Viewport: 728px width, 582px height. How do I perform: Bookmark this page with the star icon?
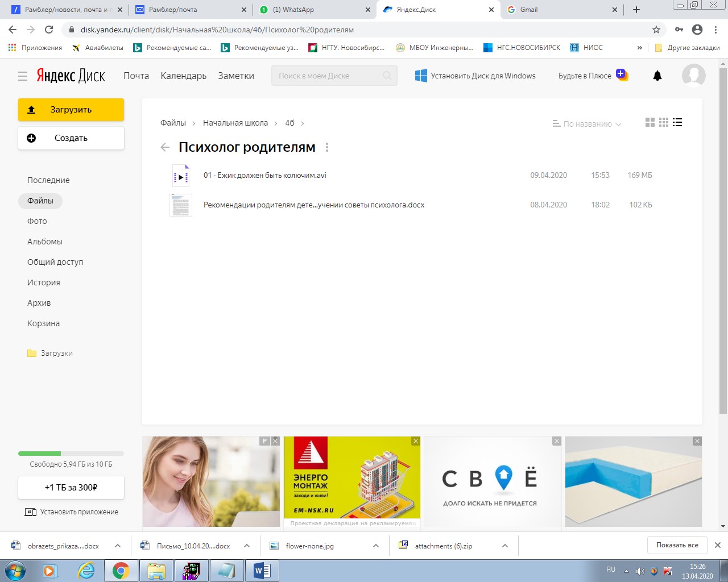pos(656,30)
